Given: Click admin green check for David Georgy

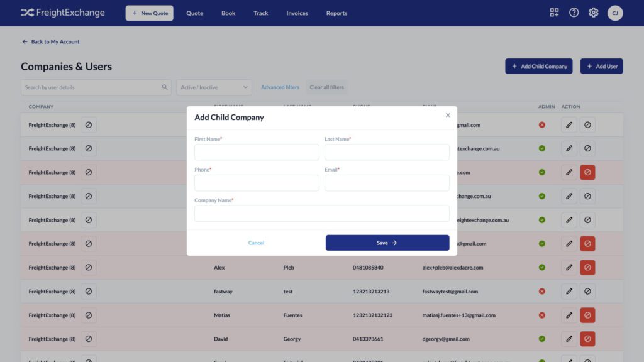Looking at the screenshot, I should tap(542, 339).
